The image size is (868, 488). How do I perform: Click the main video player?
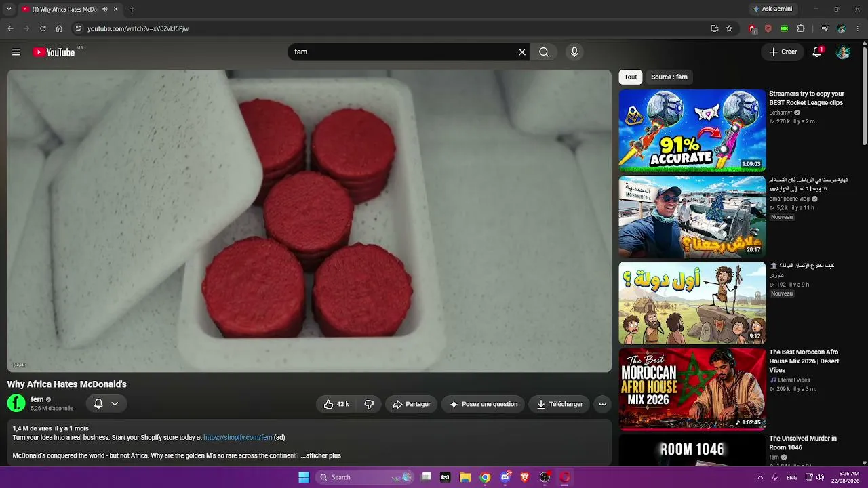tap(309, 221)
